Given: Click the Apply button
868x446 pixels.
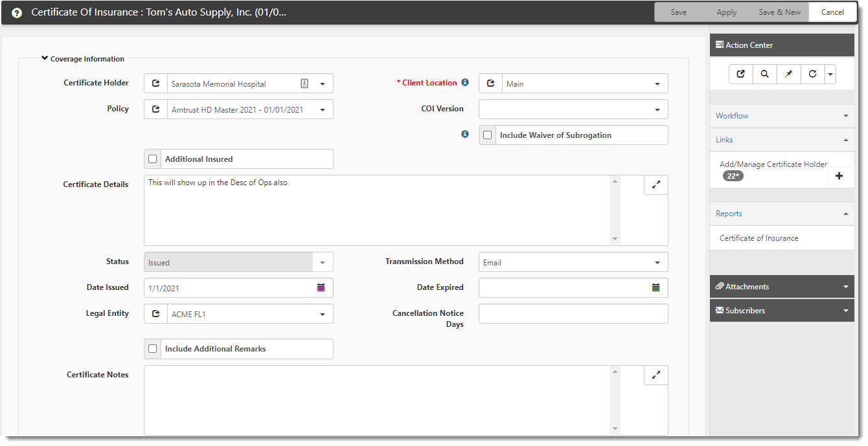Looking at the screenshot, I should (727, 12).
